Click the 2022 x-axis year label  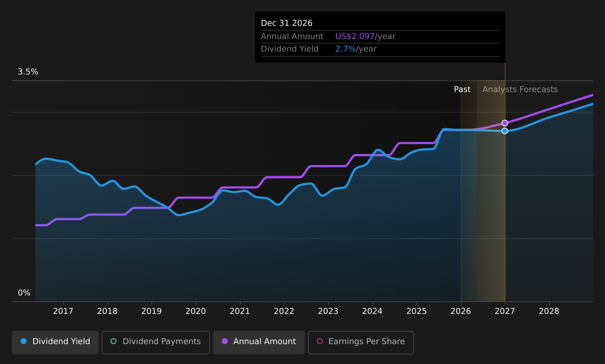click(x=284, y=311)
